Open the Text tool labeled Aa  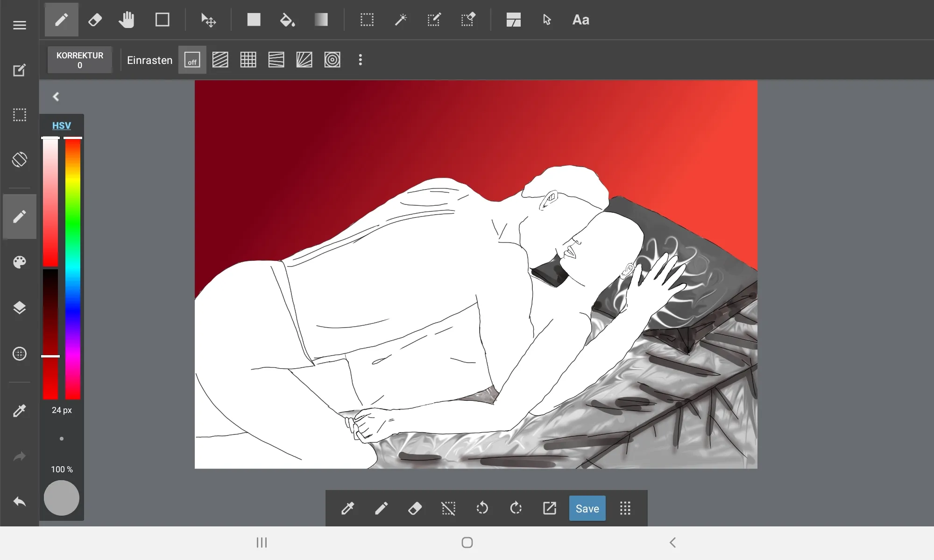(580, 20)
